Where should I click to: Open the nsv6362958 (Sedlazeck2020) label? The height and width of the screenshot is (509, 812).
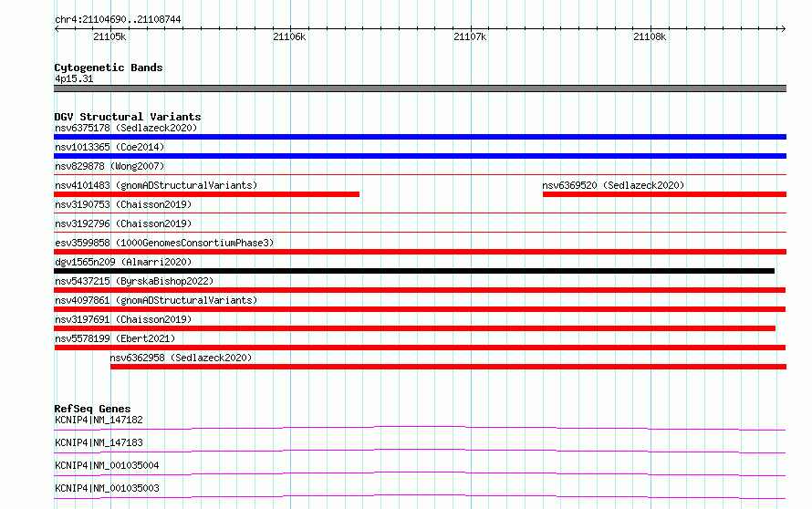pyautogui.click(x=181, y=358)
